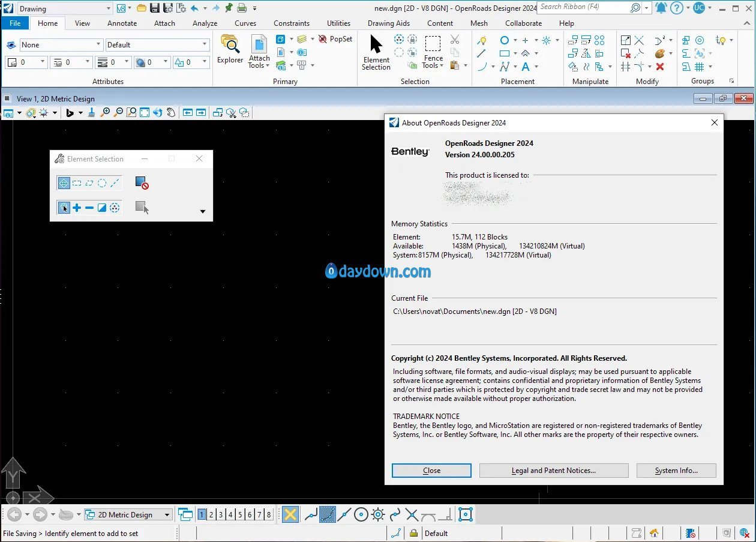Click the System Info button
The height and width of the screenshot is (542, 756).
tap(676, 471)
